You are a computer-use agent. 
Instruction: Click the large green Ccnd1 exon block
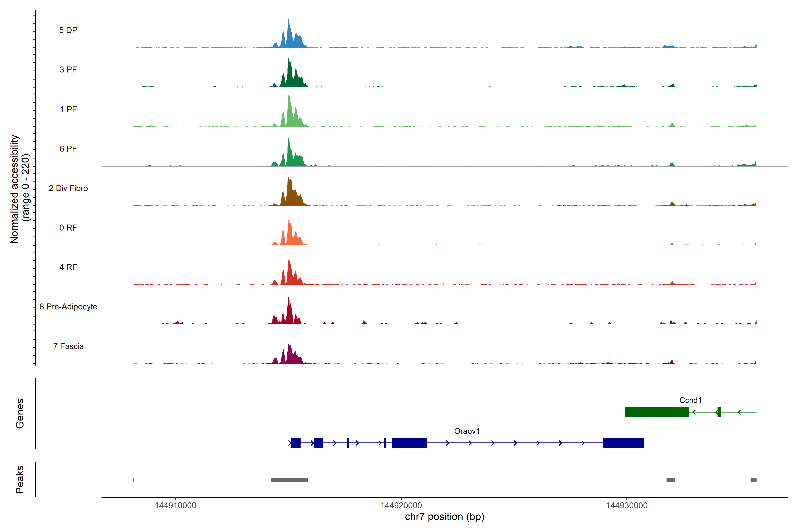(657, 412)
